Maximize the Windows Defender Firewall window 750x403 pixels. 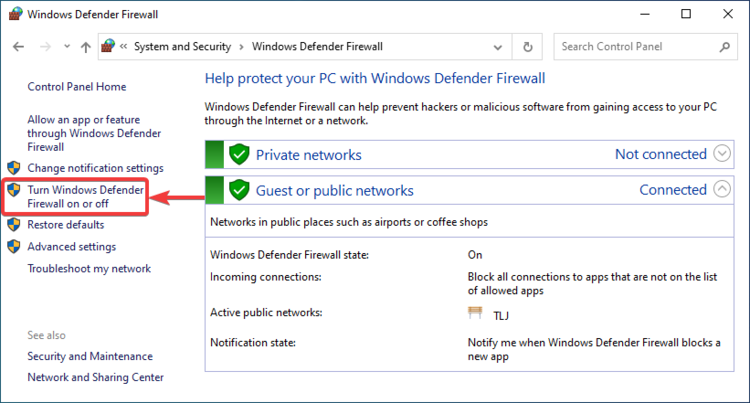[x=686, y=14]
